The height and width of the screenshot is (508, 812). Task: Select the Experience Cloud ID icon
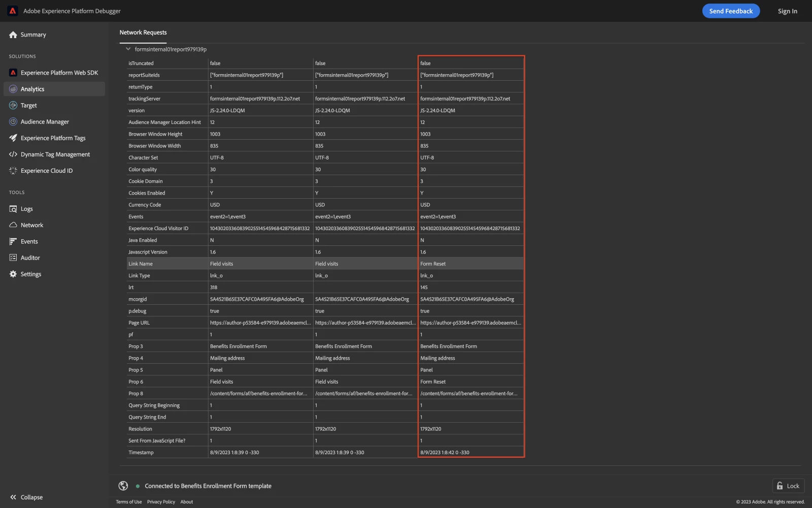tap(13, 170)
